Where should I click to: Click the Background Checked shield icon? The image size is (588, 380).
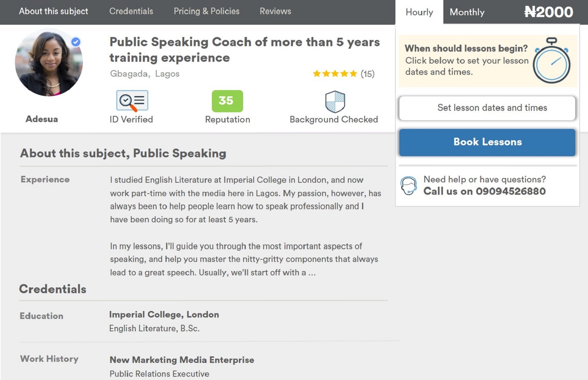point(335,101)
